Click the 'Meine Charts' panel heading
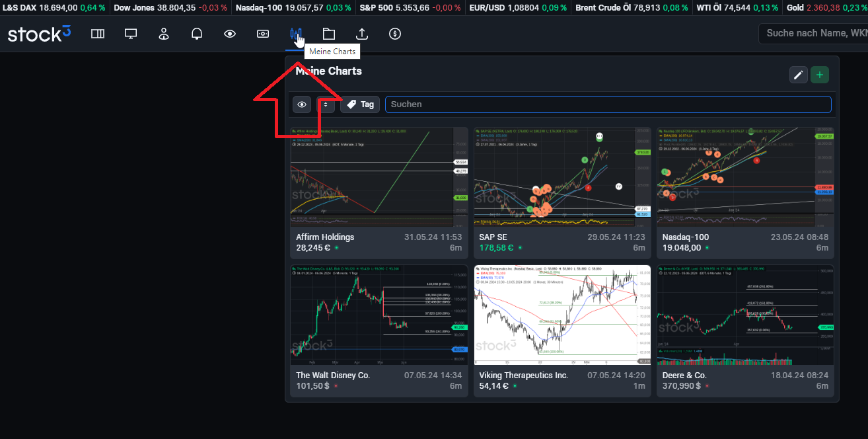The image size is (868, 439). (x=328, y=71)
